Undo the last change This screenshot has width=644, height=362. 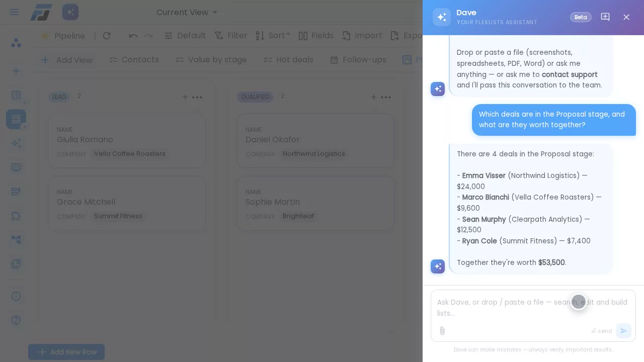[133, 36]
